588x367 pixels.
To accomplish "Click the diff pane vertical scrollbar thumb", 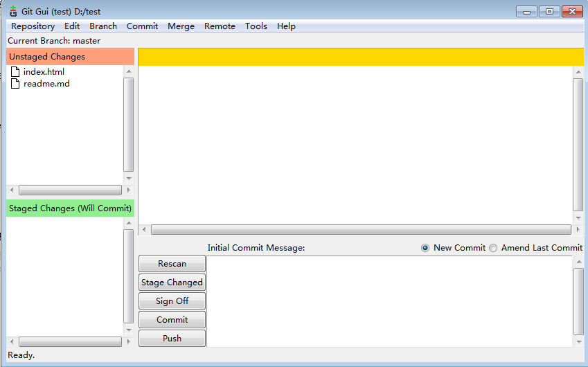I will pyautogui.click(x=578, y=145).
